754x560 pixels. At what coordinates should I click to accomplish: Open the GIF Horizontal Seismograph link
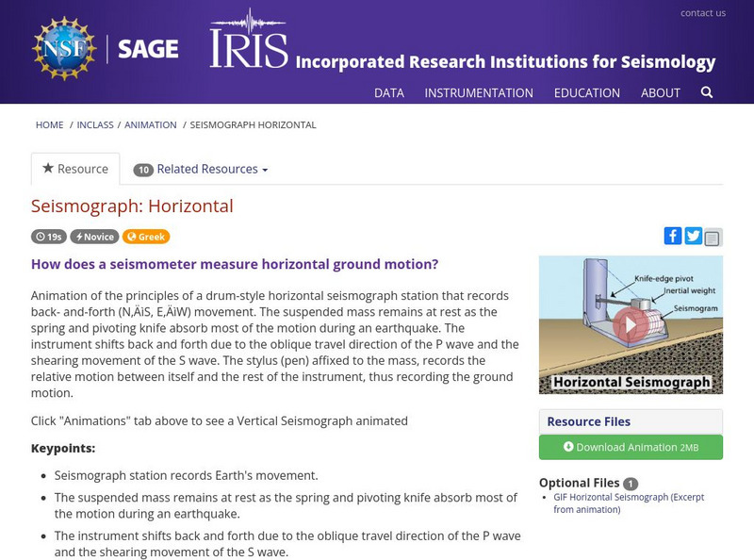[x=628, y=497]
